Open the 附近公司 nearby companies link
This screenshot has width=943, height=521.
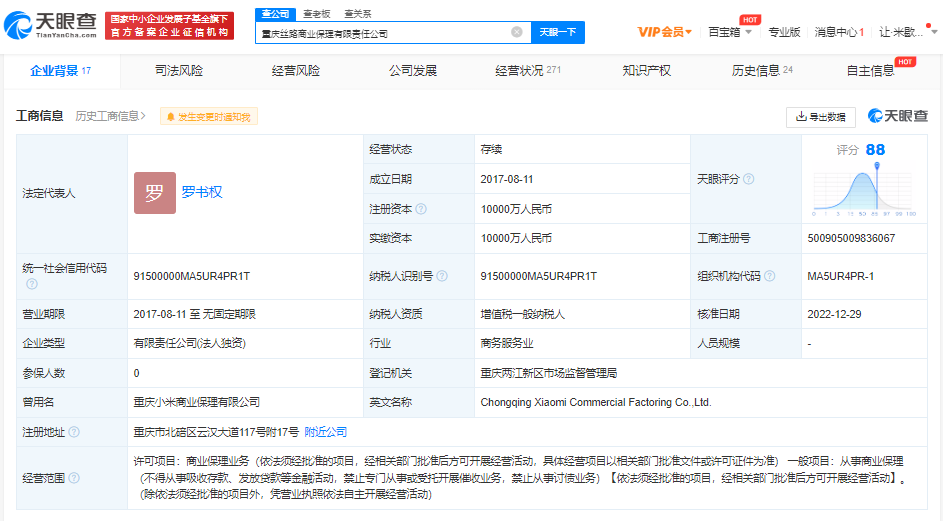(325, 432)
